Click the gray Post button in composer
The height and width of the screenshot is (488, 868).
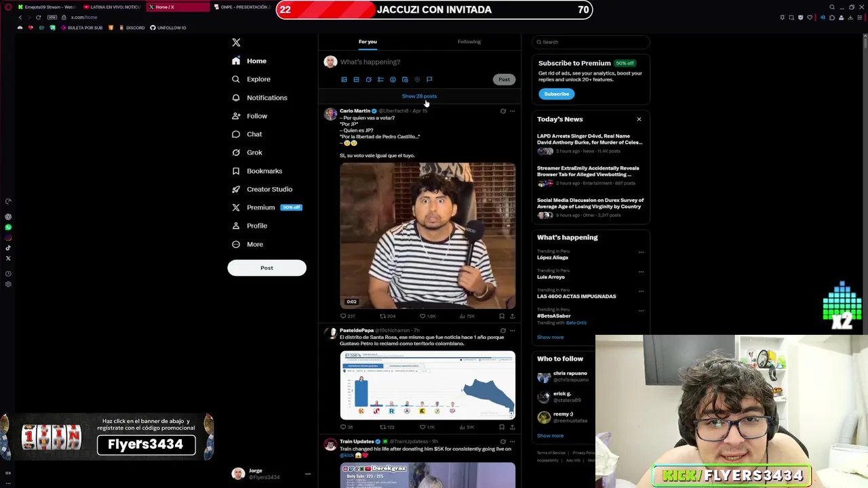point(504,79)
